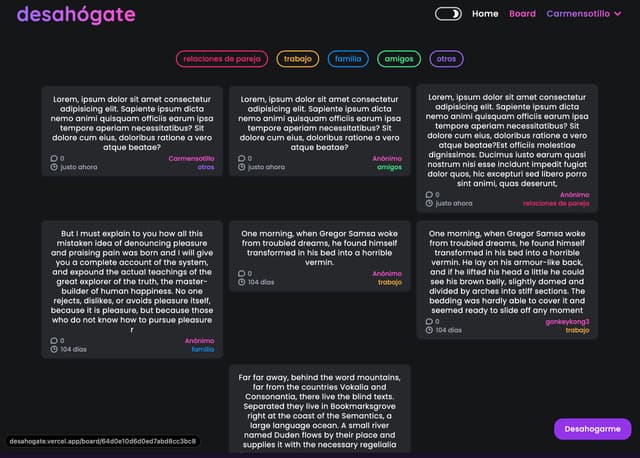The image size is (640, 458).
Task: Filter posts by trabajo tag
Action: [298, 59]
